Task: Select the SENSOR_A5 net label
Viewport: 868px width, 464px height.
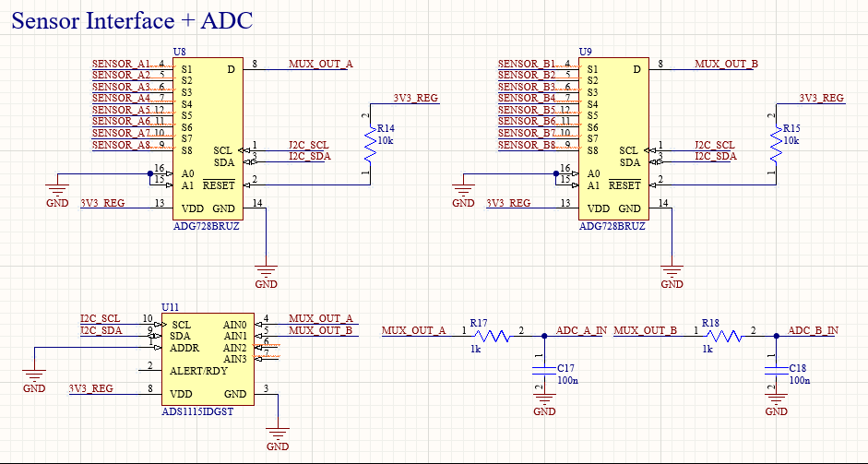Action: point(121,110)
